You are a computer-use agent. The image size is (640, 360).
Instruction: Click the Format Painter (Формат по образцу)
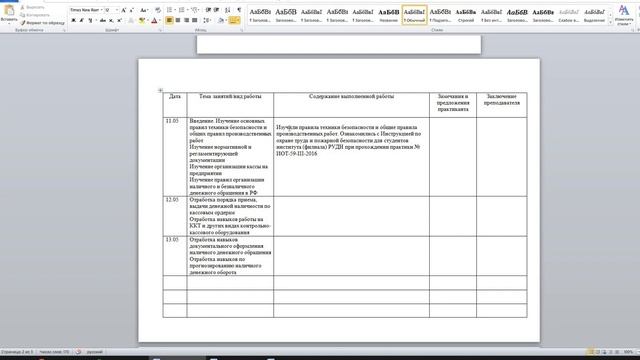42,23
